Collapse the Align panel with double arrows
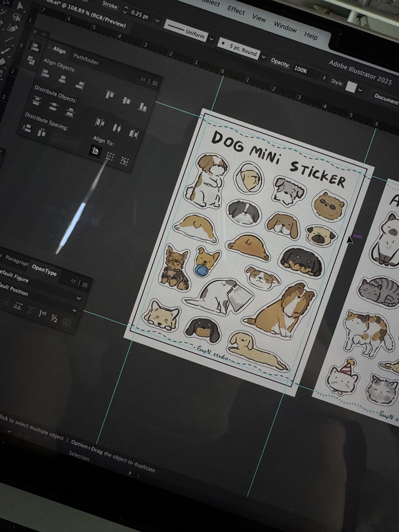The height and width of the screenshot is (532, 399). pos(144,80)
